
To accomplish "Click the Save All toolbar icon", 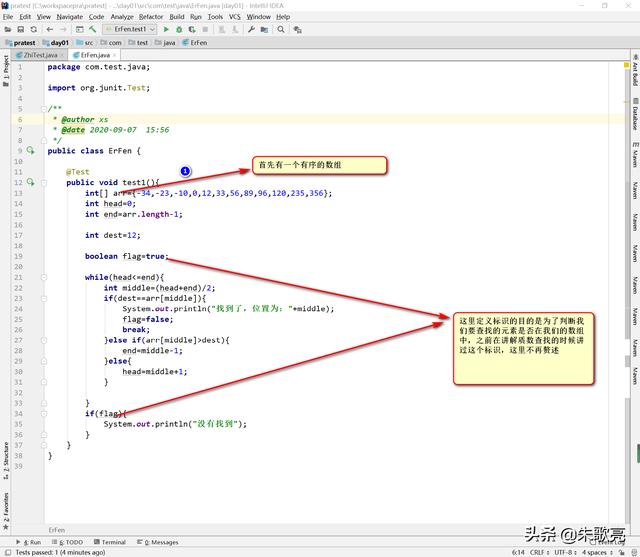I will point(21,29).
